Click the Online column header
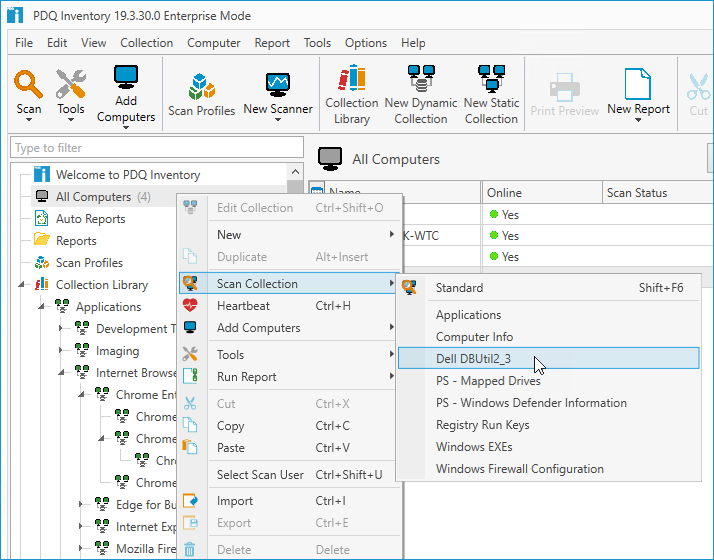 (x=541, y=193)
